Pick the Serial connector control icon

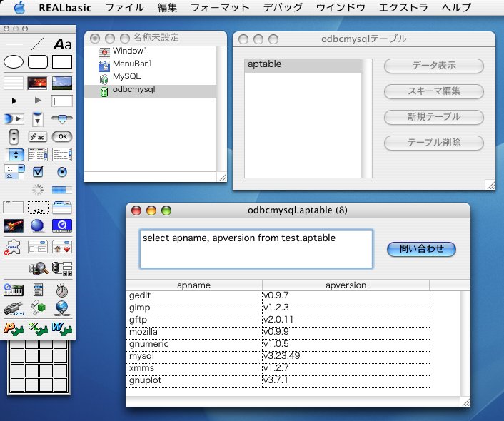click(x=14, y=308)
